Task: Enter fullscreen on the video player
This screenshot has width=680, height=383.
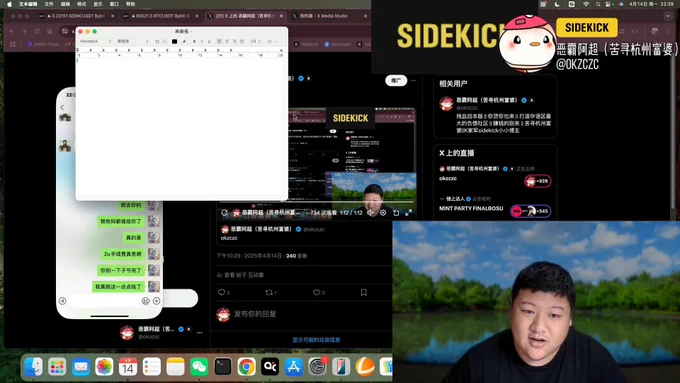Action: click(x=409, y=213)
